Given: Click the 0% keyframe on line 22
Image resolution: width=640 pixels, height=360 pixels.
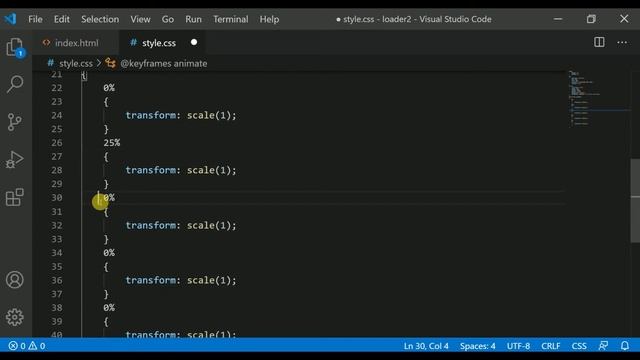Looking at the screenshot, I should pyautogui.click(x=109, y=88).
